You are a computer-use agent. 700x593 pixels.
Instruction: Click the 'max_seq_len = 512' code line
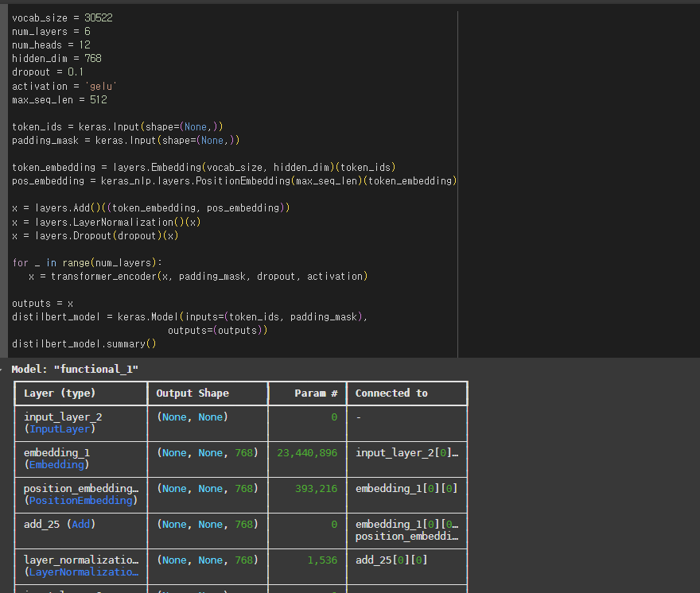point(60,99)
